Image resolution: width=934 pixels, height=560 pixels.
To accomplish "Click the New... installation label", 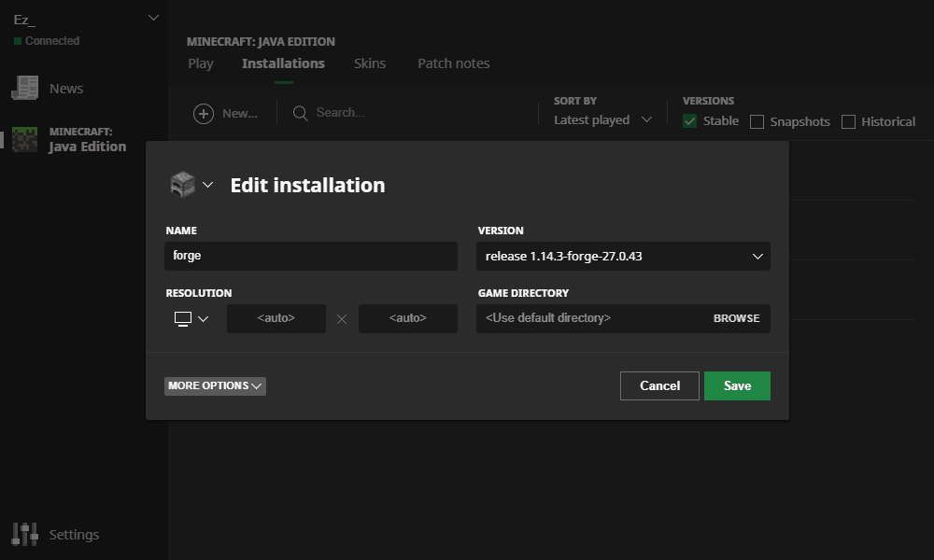I will [240, 113].
